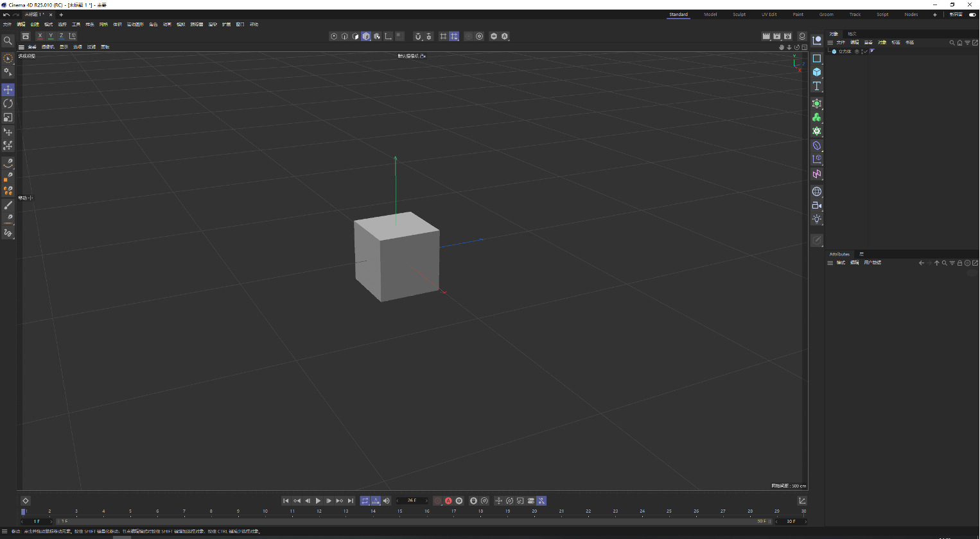Add a light with the bulb icon
The image size is (980, 539).
click(817, 219)
